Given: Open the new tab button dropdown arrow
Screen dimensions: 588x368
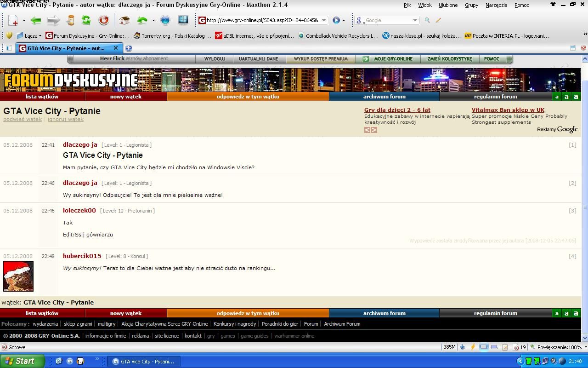Looking at the screenshot, I should coord(24,21).
